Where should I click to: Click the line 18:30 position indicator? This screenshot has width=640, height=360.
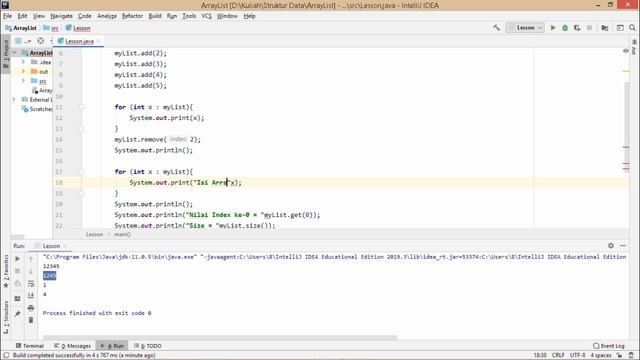540,355
